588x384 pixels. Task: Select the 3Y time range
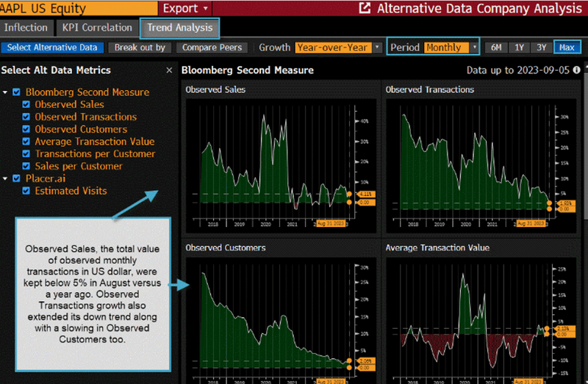541,48
